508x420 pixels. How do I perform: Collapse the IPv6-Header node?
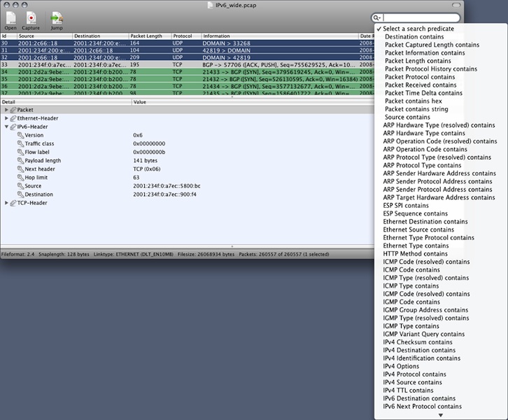pos(6,127)
